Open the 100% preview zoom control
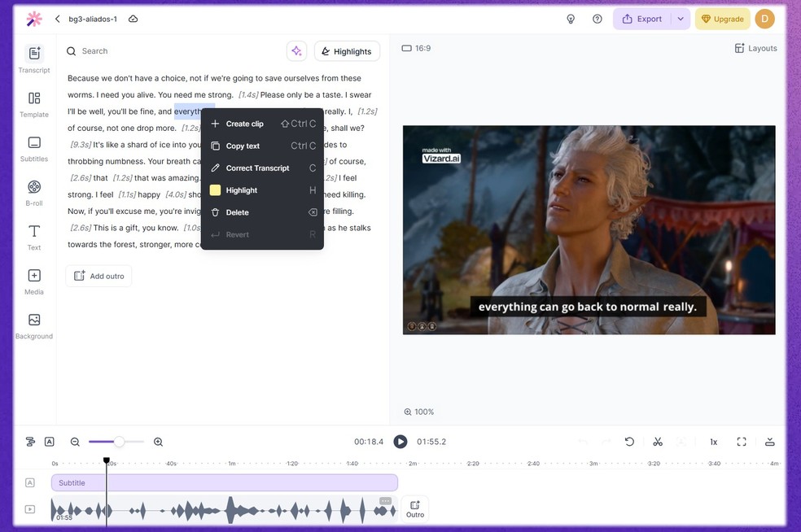The image size is (801, 532). pyautogui.click(x=419, y=412)
